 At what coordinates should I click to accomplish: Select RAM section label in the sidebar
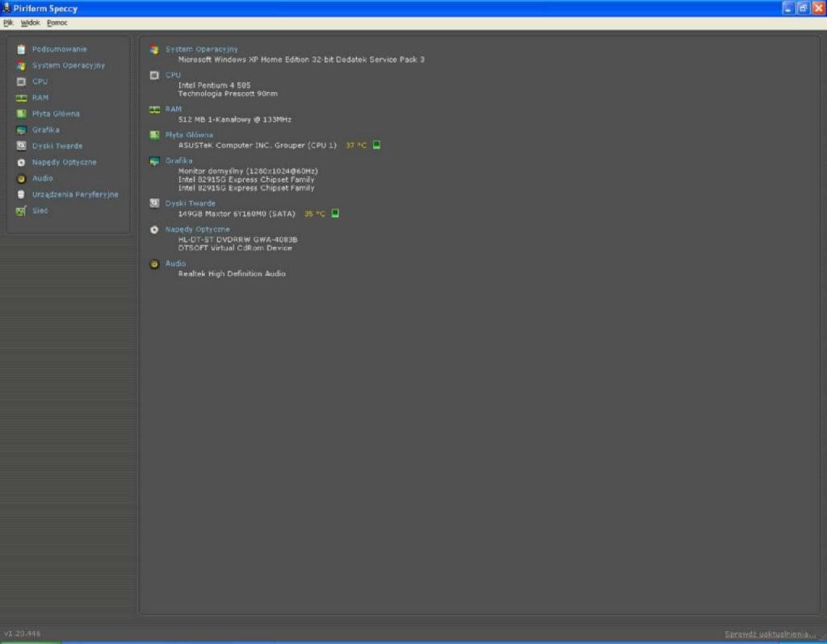coord(40,98)
